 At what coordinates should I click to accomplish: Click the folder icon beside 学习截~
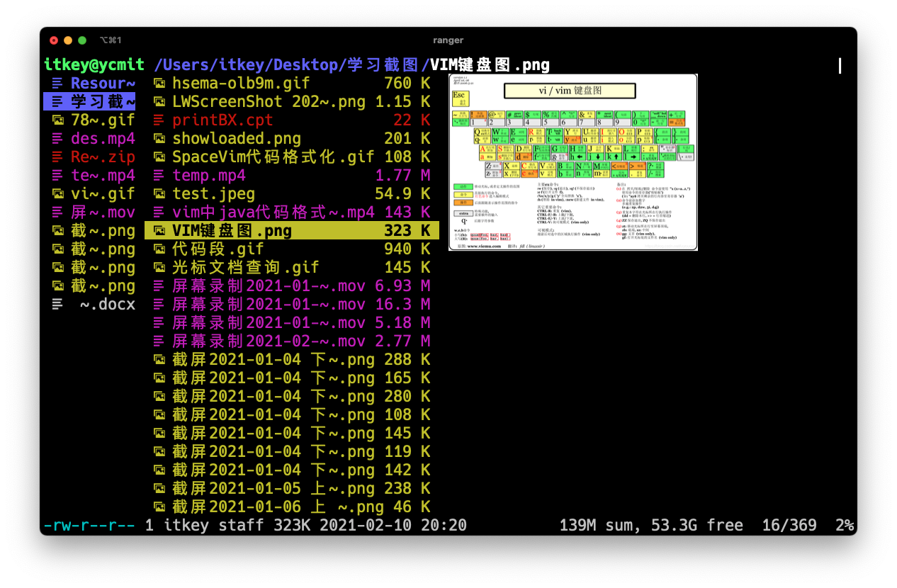tap(57, 102)
